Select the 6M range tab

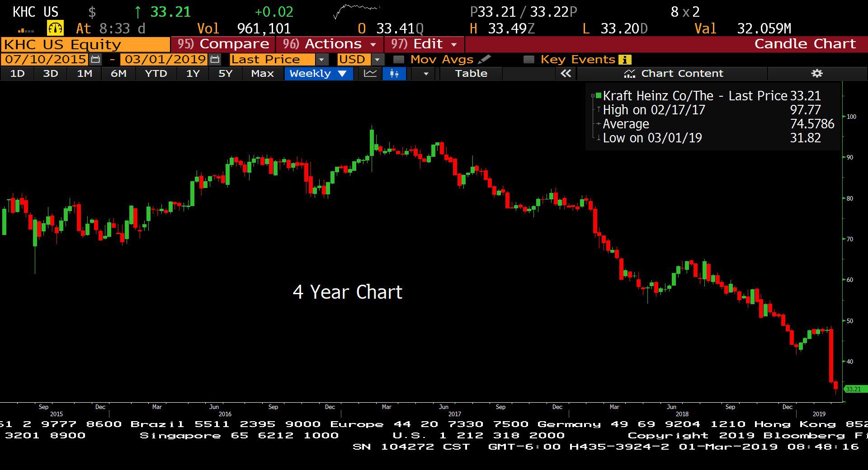point(118,74)
